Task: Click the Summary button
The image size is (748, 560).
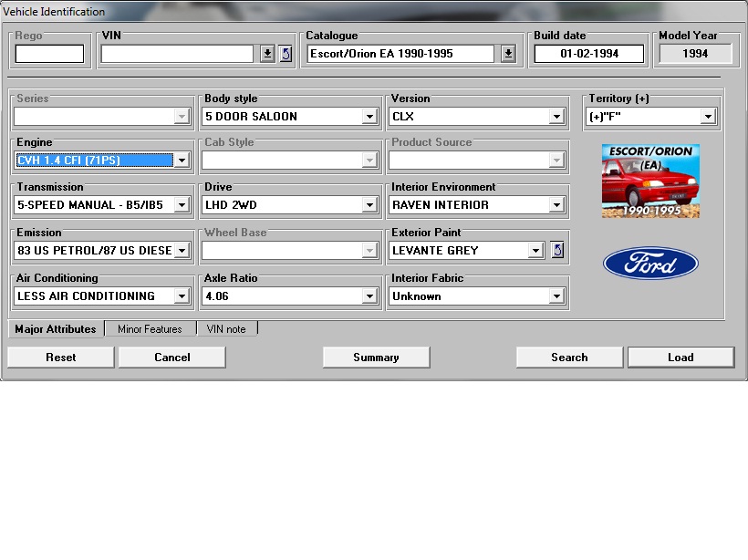Action: 376,358
